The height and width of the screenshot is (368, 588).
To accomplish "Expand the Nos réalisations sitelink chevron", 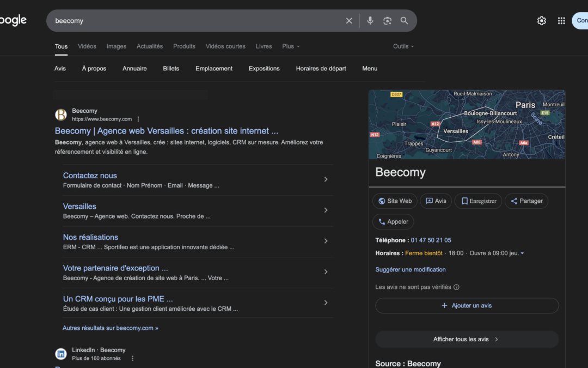I will (326, 241).
